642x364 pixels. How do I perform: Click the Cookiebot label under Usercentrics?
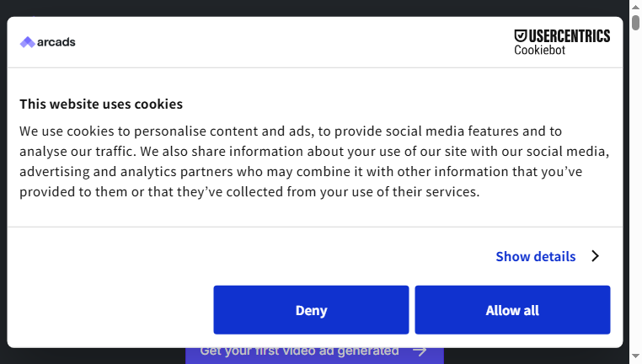coord(540,50)
